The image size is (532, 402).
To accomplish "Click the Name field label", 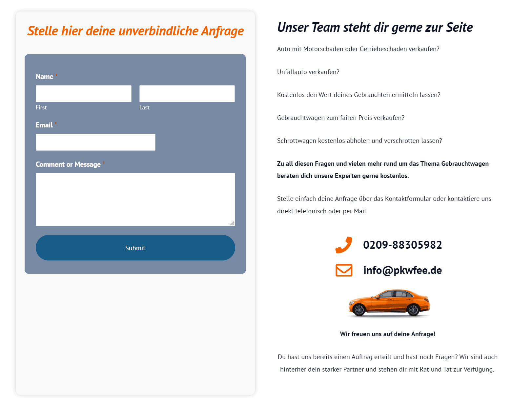I will pyautogui.click(x=45, y=76).
